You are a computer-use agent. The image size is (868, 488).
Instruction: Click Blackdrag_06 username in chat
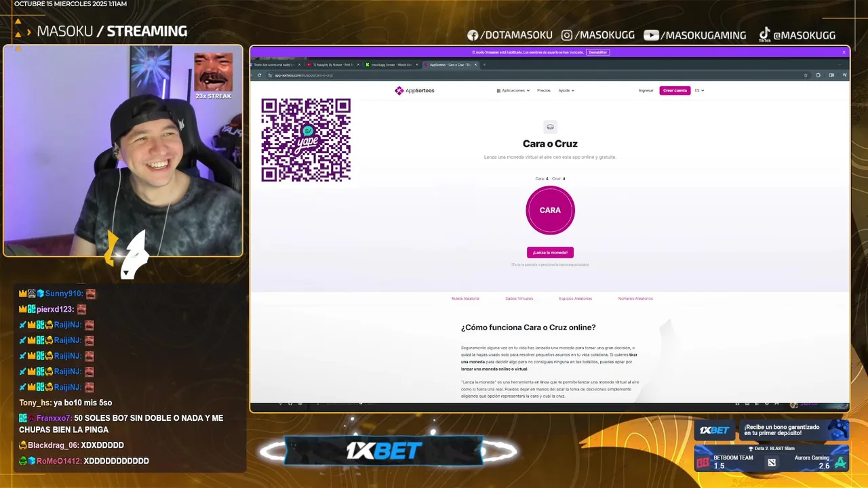(x=53, y=445)
